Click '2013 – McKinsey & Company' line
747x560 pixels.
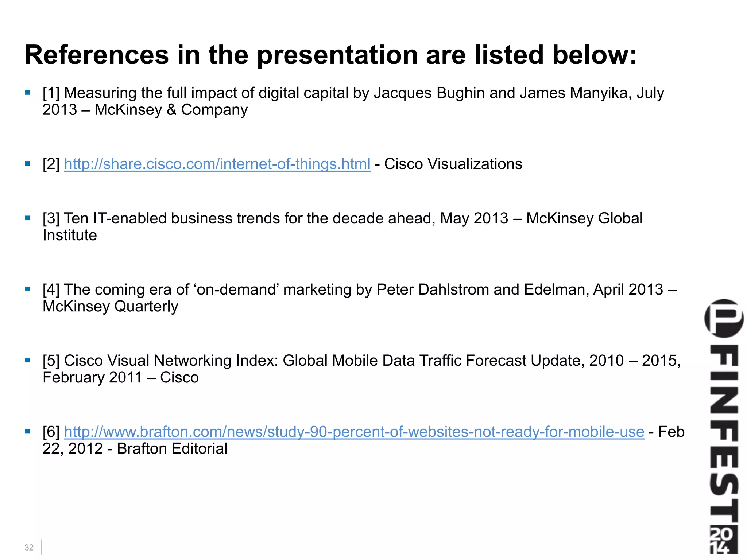tap(145, 110)
